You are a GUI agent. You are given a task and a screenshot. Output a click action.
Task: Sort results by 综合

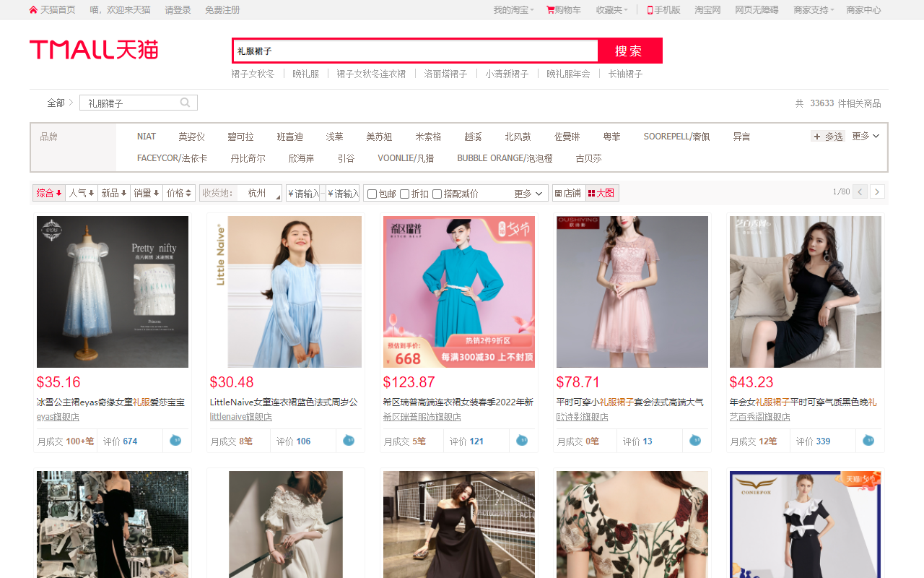click(x=49, y=193)
